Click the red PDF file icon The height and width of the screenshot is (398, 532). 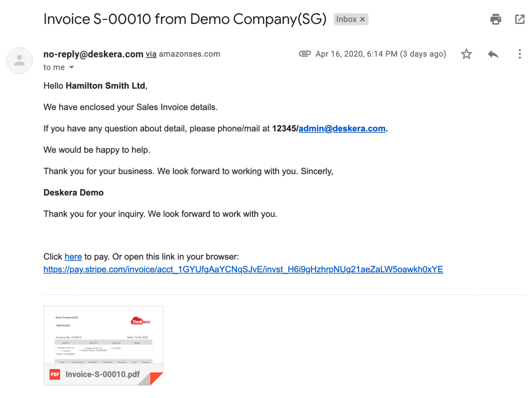pyautogui.click(x=55, y=374)
